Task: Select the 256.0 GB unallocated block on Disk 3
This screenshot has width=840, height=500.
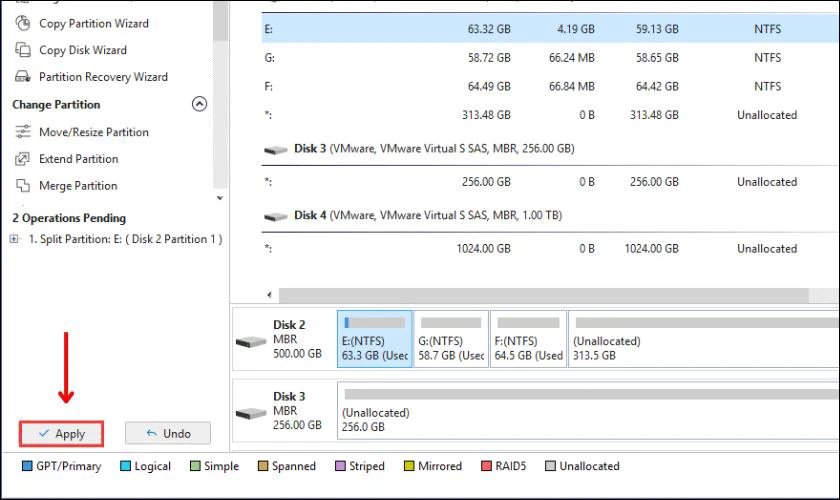Action: tap(588, 411)
